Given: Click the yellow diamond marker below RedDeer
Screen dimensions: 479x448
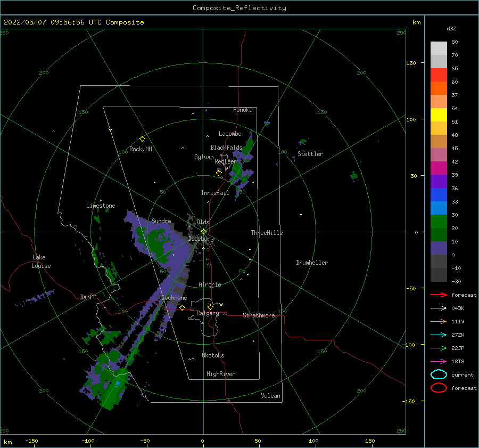Looking at the screenshot, I should (219, 173).
